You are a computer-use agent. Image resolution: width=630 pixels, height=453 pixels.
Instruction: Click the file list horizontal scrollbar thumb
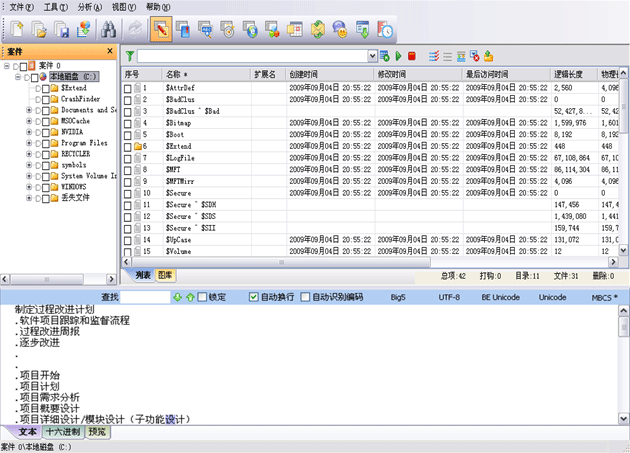(280, 262)
